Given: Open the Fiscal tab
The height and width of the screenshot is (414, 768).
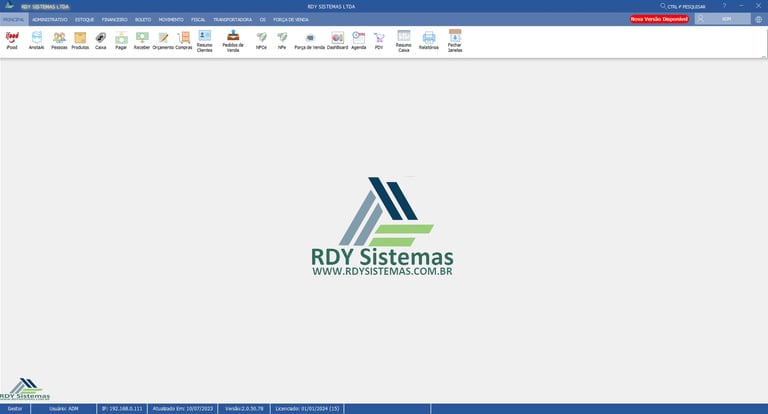Looking at the screenshot, I should click(x=198, y=20).
